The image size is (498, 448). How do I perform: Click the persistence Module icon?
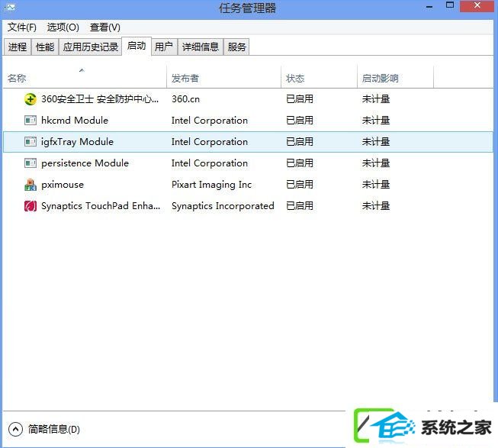[31, 163]
